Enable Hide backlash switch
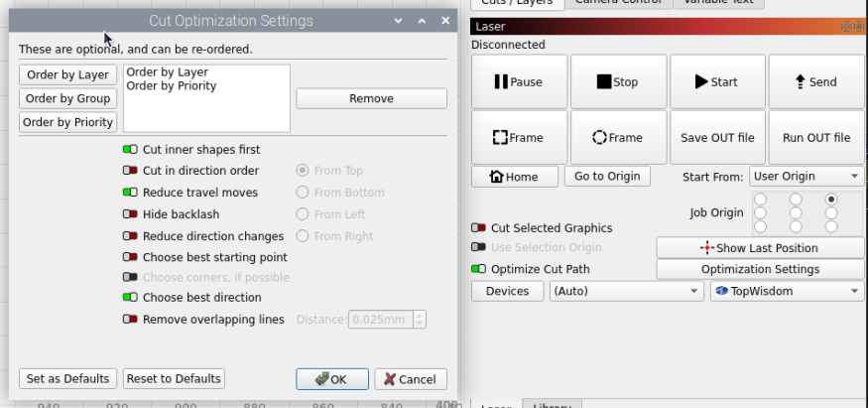Image resolution: width=868 pixels, height=408 pixels. [x=130, y=214]
